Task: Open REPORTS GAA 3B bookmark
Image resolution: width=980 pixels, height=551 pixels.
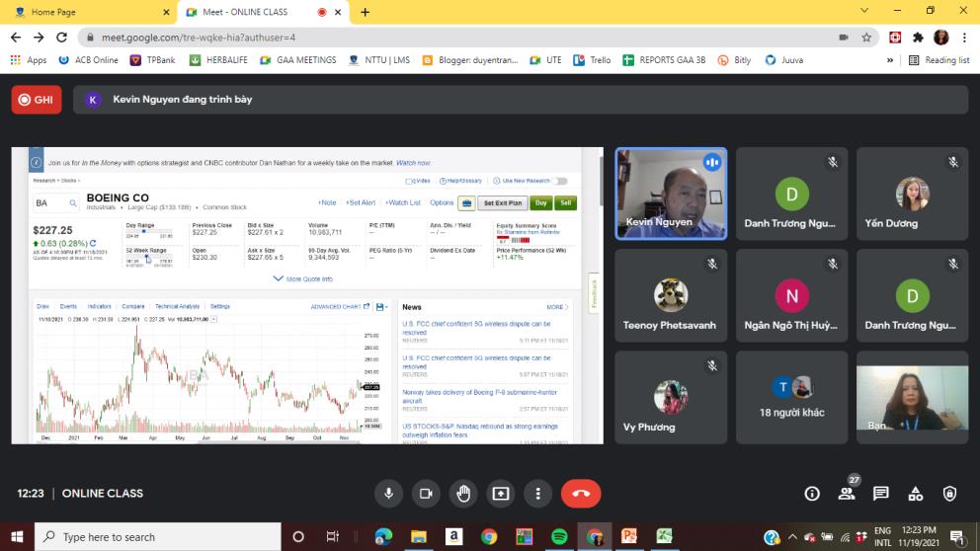Action: click(665, 60)
